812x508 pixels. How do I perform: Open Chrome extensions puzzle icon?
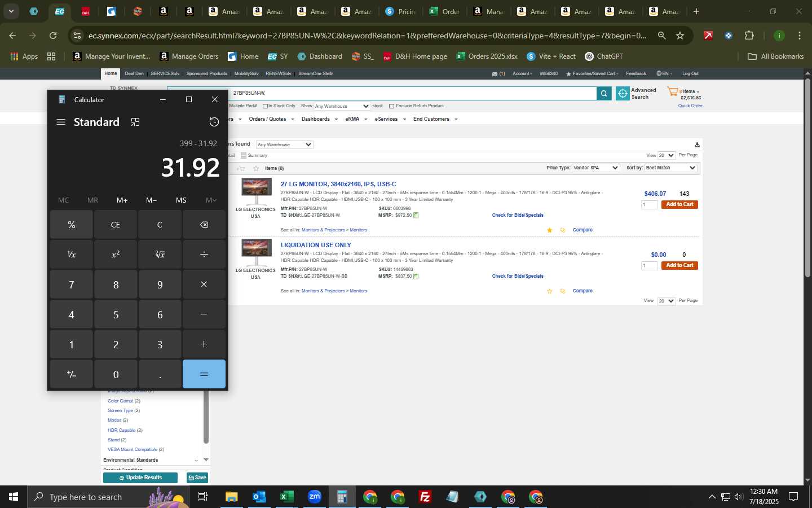pyautogui.click(x=749, y=36)
